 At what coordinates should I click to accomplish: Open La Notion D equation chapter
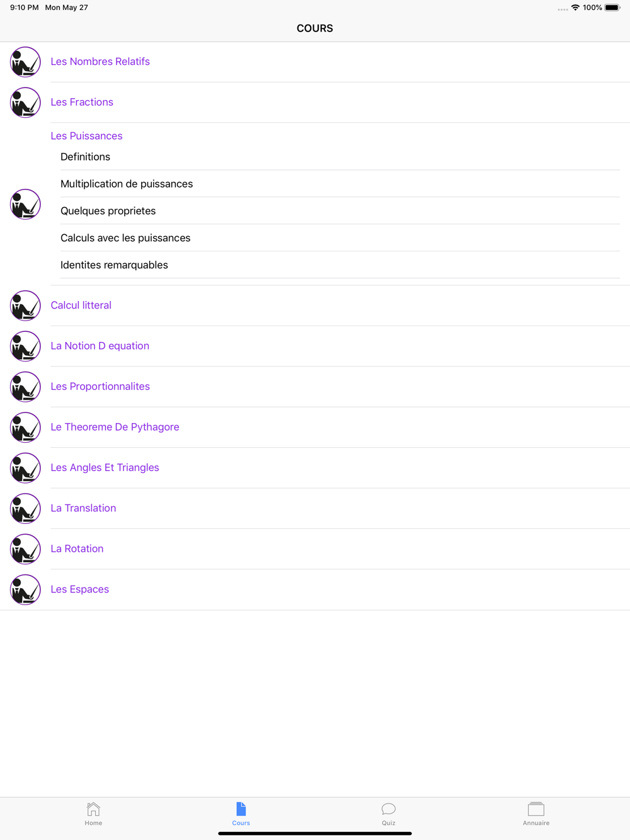pyautogui.click(x=100, y=346)
